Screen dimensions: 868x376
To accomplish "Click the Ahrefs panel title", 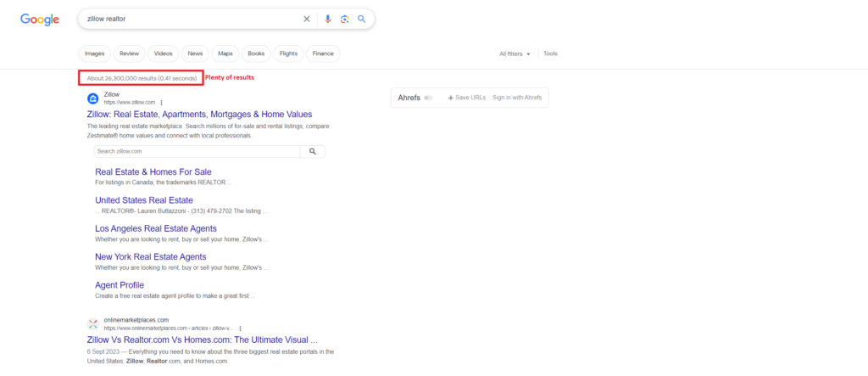I will (409, 98).
